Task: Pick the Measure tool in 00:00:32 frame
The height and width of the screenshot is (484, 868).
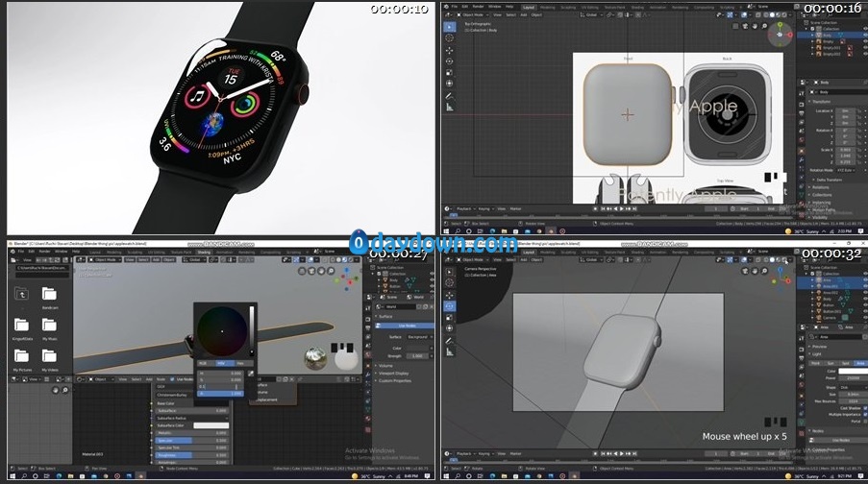Action: tap(450, 351)
